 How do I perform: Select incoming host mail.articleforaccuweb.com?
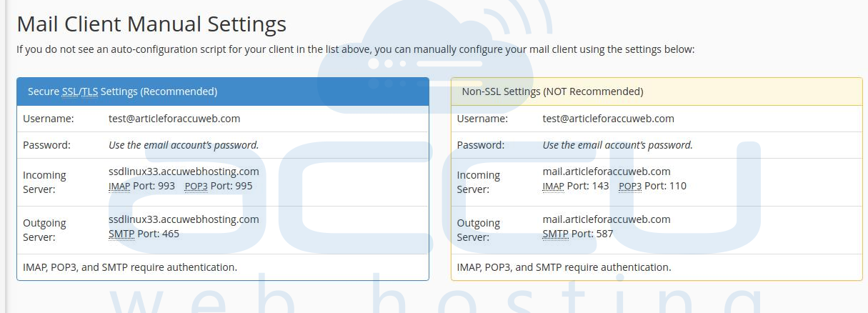pos(607,172)
